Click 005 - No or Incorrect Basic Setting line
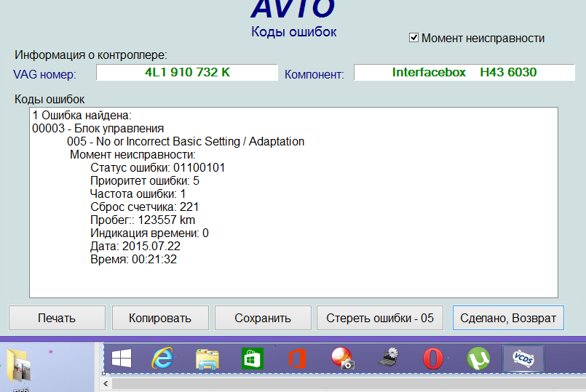 [x=186, y=142]
